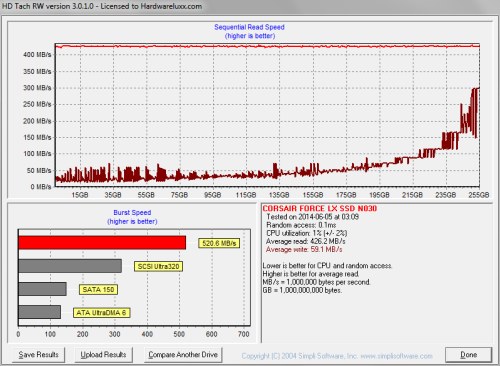Click the 350 MB/s axis label
Viewport: 500px width, 366px height.
[37, 71]
